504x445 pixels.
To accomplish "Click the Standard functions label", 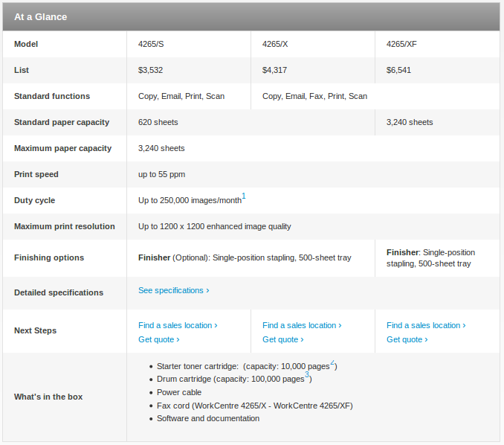I will click(52, 96).
